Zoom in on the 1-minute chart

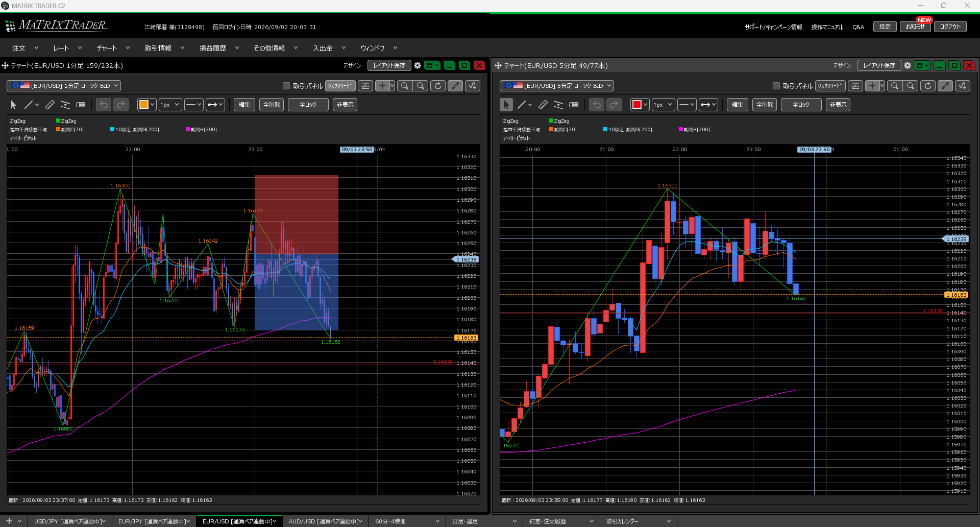click(405, 86)
